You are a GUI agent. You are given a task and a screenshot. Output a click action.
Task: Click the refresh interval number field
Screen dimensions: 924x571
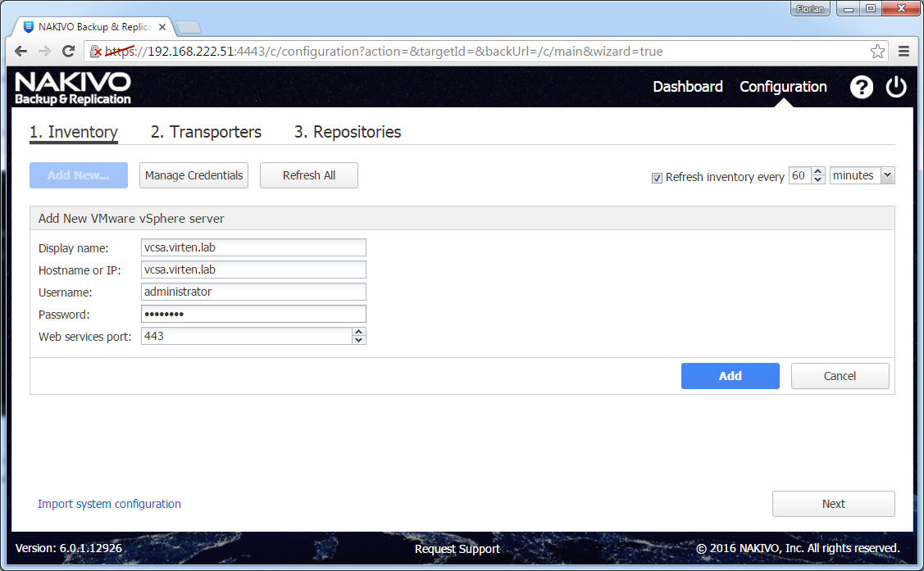pos(799,175)
